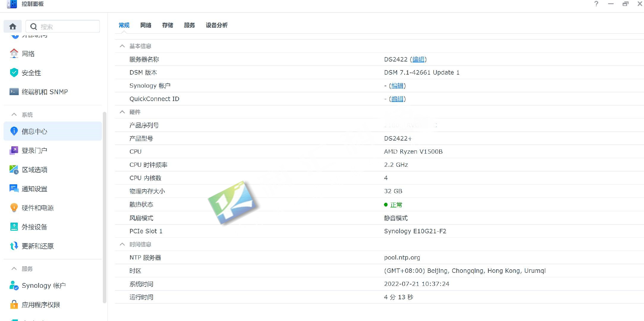This screenshot has width=644, height=321.
Task: Click 编辑 link for QuickConnect ID
Action: (x=397, y=99)
